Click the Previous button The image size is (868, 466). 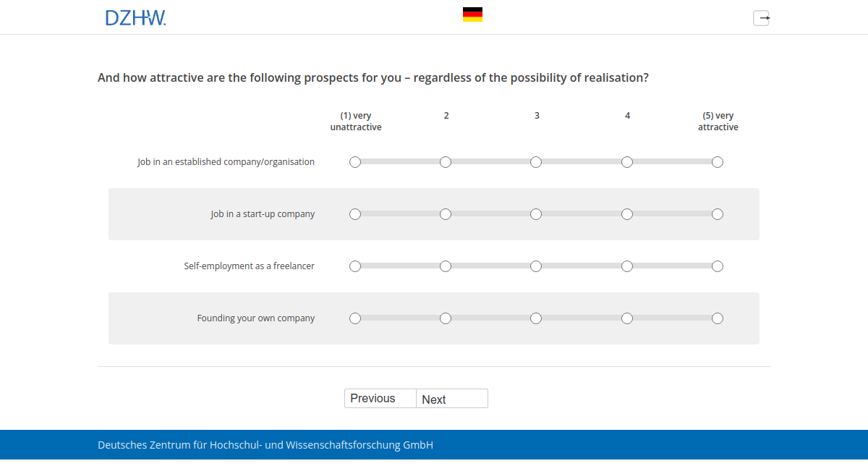tap(380, 398)
